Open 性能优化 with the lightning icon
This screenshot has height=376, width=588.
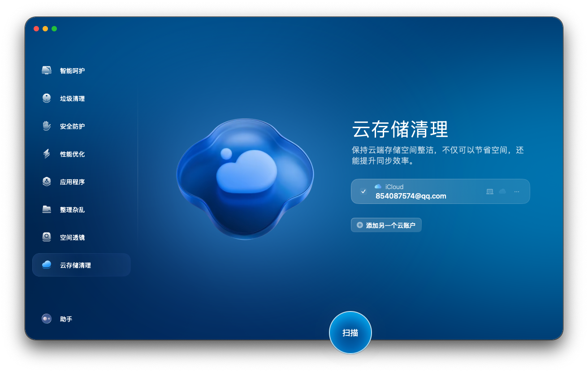coord(72,154)
